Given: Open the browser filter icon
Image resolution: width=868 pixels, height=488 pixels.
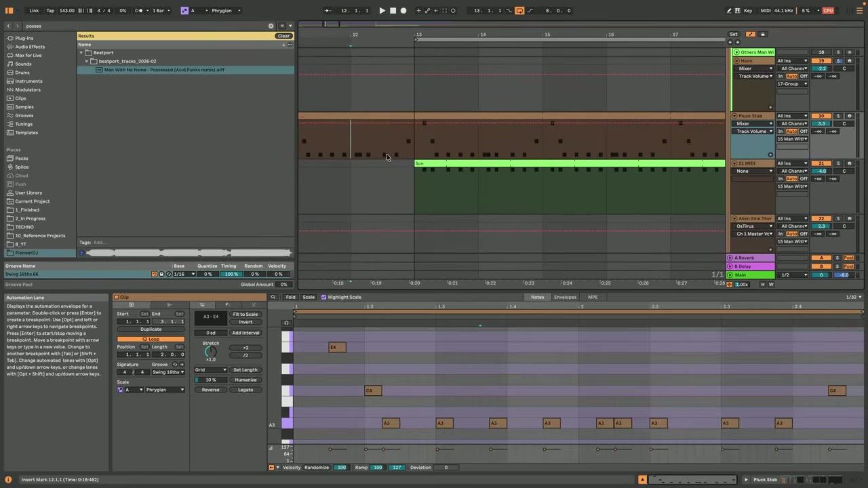Looking at the screenshot, I should point(283,26).
